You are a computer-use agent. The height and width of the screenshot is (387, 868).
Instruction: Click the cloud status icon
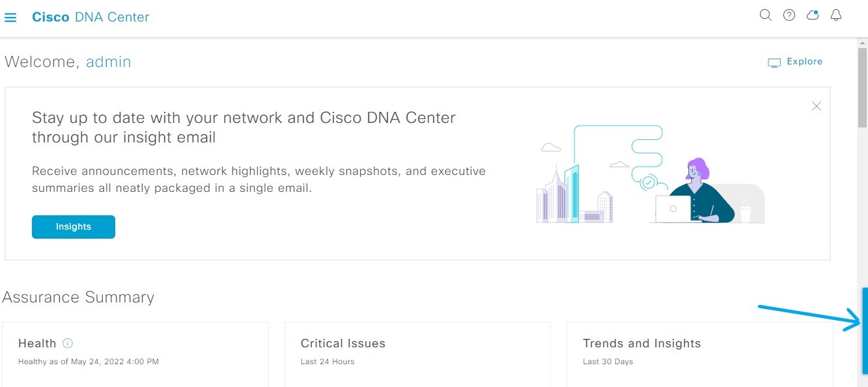(x=813, y=15)
